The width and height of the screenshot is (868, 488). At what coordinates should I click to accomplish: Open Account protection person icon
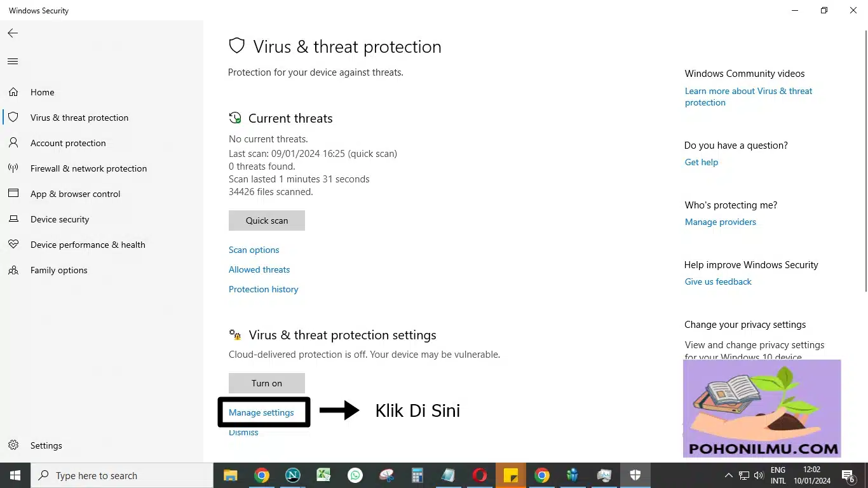pos(13,143)
